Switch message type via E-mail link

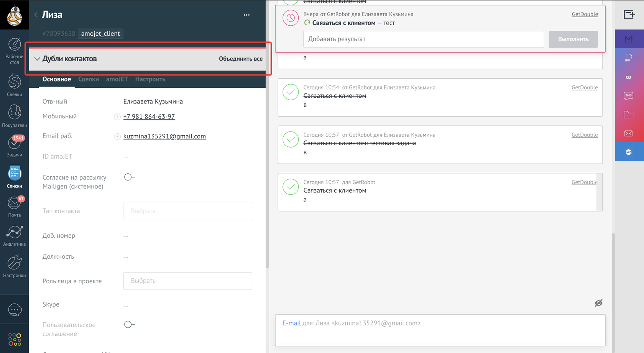tap(291, 323)
